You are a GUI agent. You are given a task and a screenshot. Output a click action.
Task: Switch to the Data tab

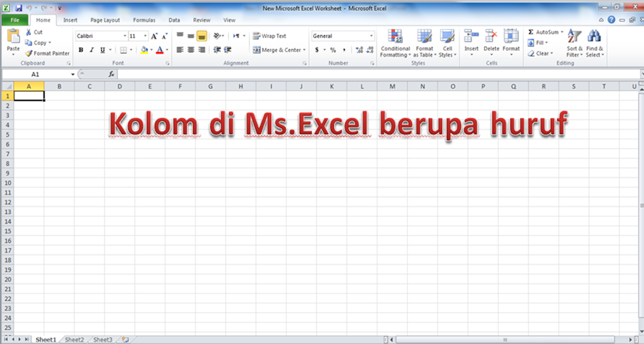coord(174,20)
